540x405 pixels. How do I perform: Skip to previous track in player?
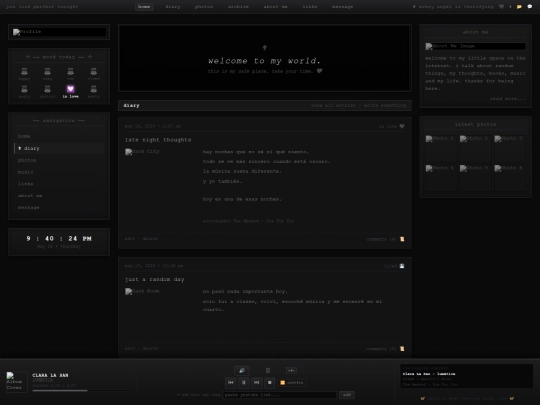tap(231, 383)
